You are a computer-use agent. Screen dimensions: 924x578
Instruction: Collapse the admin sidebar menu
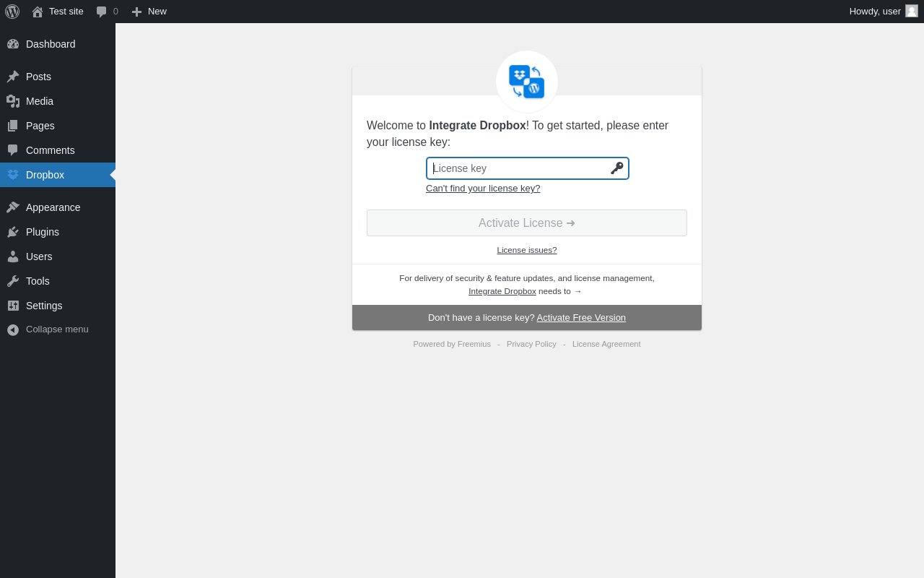click(58, 329)
